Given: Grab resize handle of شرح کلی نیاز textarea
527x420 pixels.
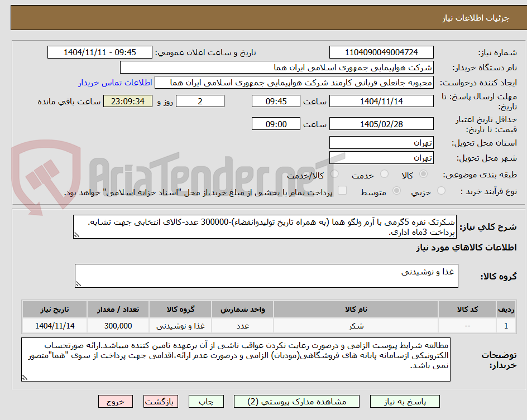Looking at the screenshot, I should [76, 235].
